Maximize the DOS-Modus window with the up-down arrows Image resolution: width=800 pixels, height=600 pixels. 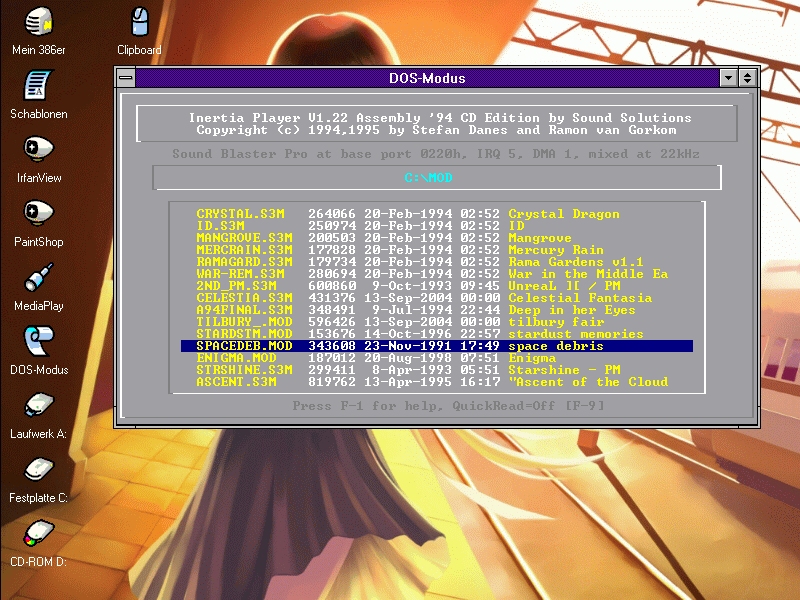pos(747,78)
